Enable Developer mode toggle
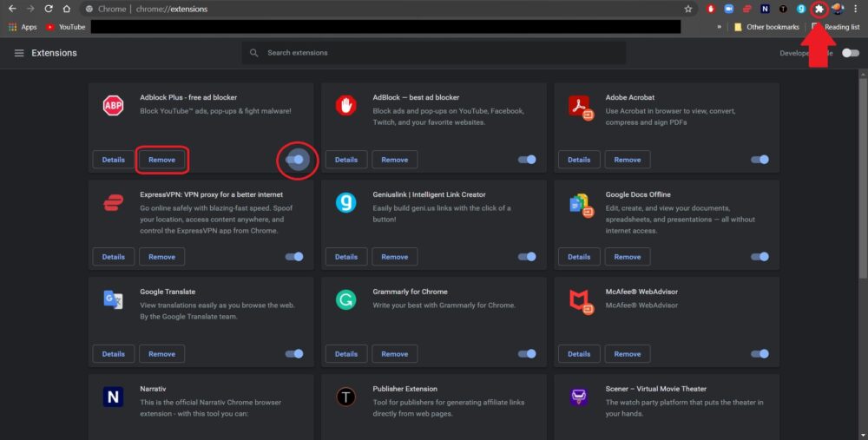The height and width of the screenshot is (440, 868). pyautogui.click(x=850, y=53)
